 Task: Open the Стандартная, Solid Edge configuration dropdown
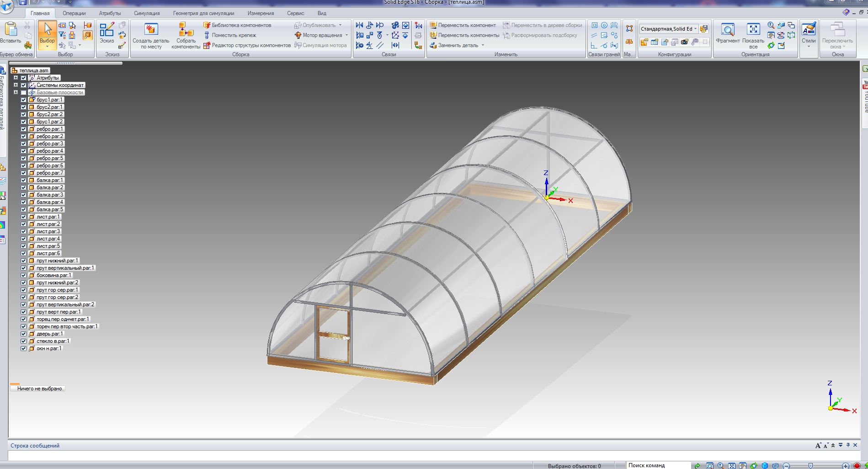tap(695, 29)
